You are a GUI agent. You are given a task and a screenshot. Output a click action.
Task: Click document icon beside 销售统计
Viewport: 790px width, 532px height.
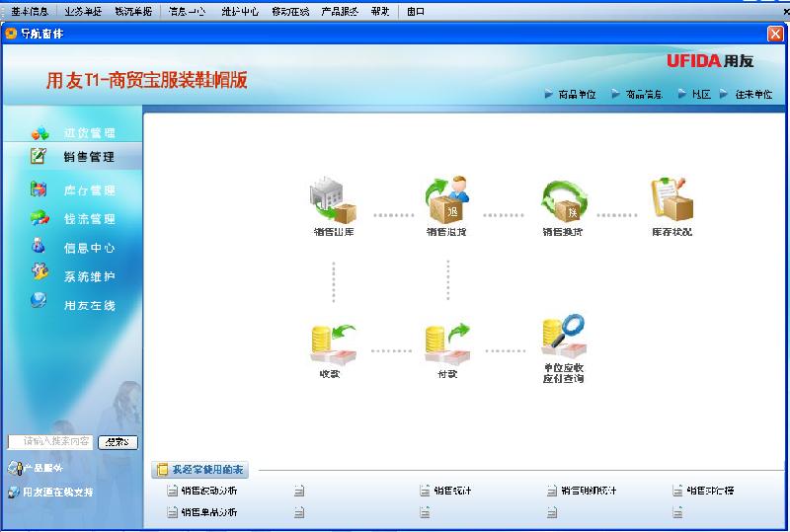point(425,491)
